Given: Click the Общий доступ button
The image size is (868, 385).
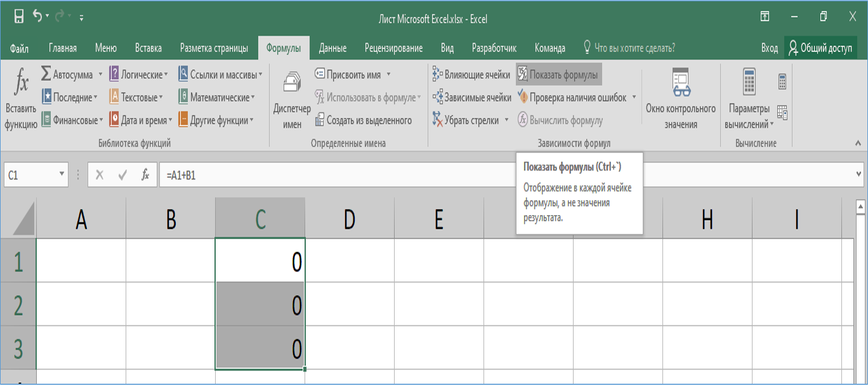Looking at the screenshot, I should pos(820,46).
